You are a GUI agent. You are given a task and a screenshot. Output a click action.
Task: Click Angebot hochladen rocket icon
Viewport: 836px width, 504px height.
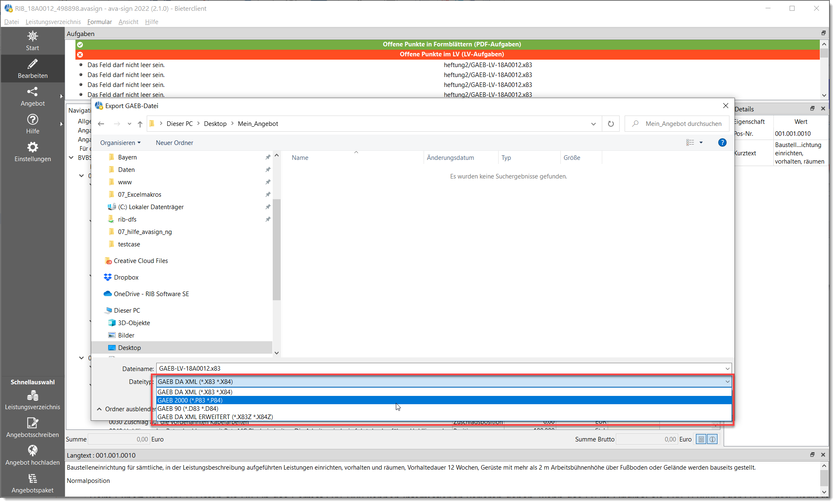click(32, 450)
